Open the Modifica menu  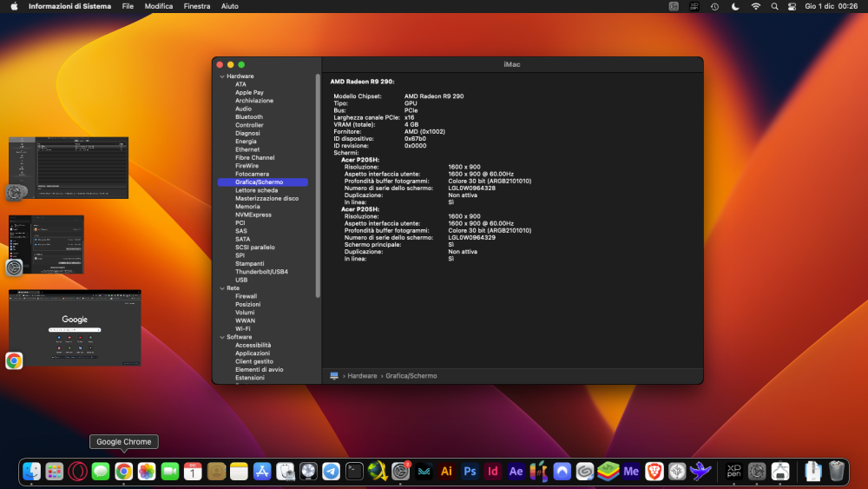point(159,7)
